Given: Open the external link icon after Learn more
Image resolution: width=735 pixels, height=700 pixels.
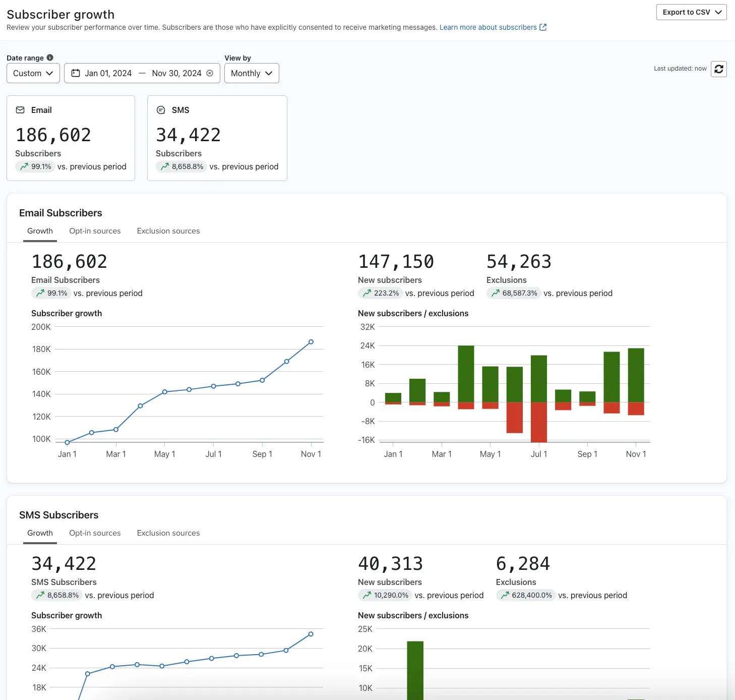Looking at the screenshot, I should pyautogui.click(x=542, y=27).
